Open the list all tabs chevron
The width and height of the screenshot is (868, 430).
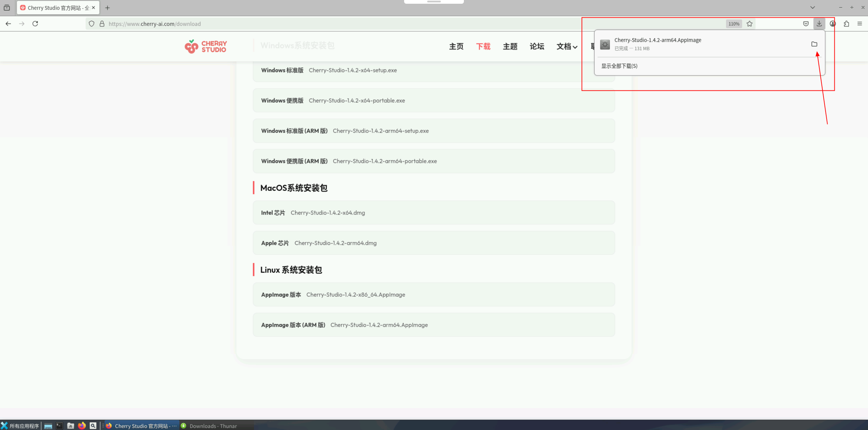812,7
